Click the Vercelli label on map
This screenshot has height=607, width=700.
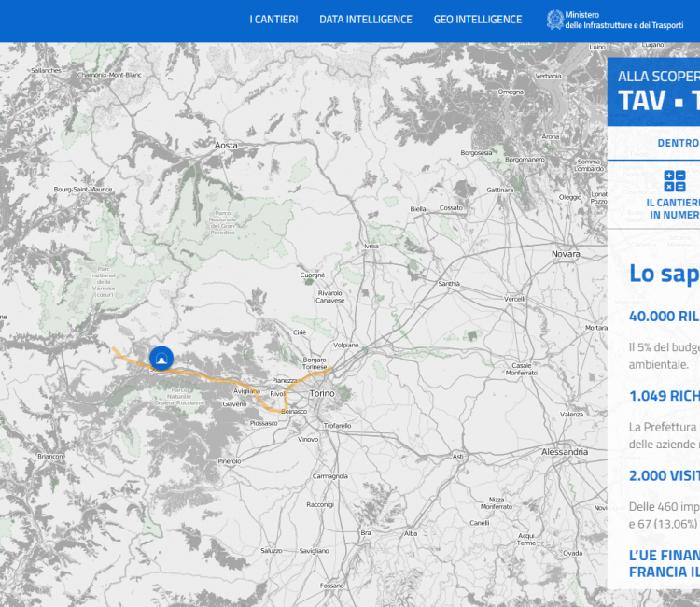(514, 299)
